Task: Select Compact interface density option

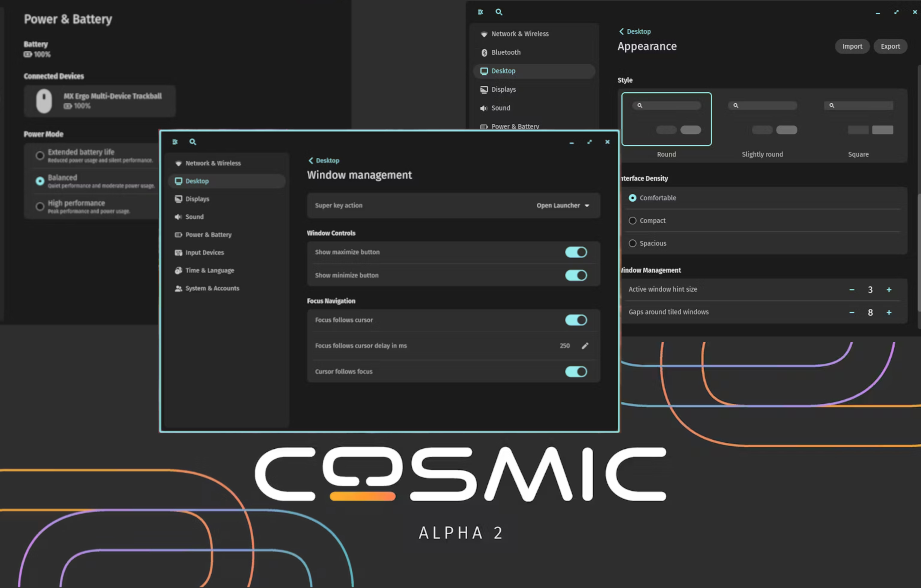Action: [632, 220]
